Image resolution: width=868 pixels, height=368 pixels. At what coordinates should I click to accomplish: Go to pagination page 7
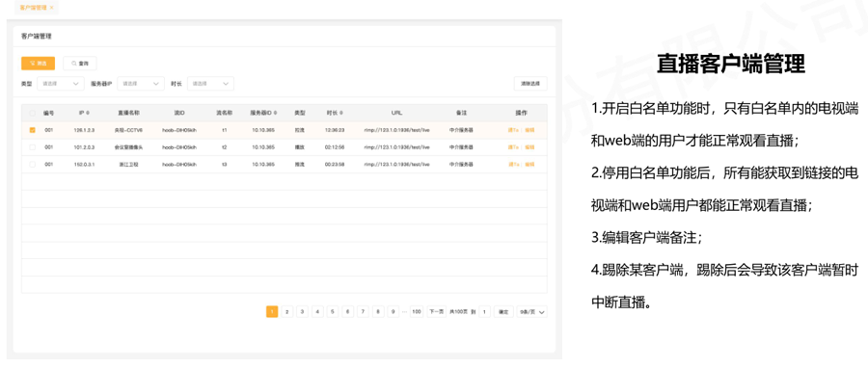pos(363,311)
